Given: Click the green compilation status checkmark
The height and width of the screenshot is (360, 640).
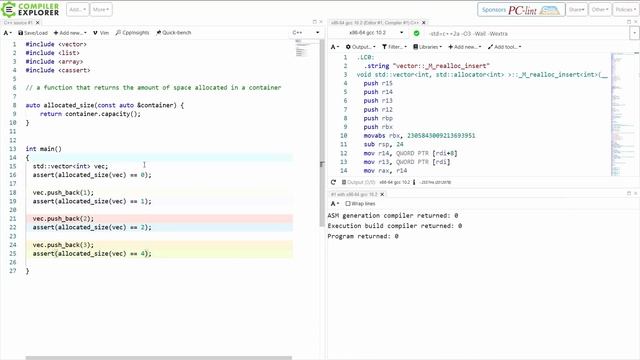Looking at the screenshot, I should pos(416,33).
